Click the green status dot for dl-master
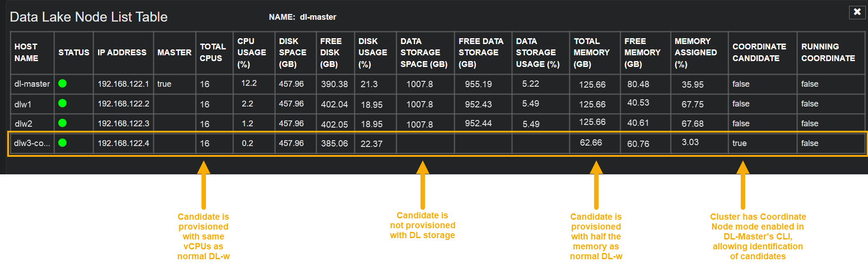Screen dimensions: 868x266 (x=63, y=83)
